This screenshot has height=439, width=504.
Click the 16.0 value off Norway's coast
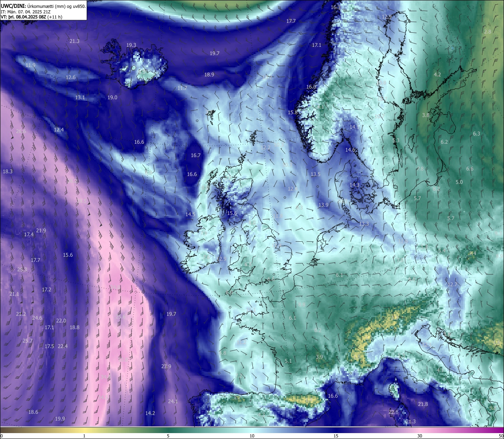pos(311,87)
